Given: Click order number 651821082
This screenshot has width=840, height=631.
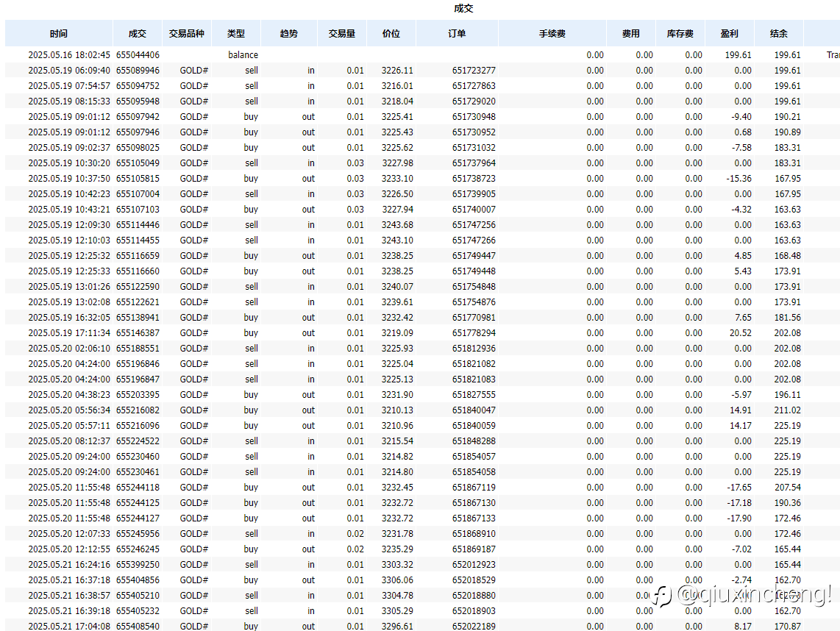Looking at the screenshot, I should pos(474,364).
